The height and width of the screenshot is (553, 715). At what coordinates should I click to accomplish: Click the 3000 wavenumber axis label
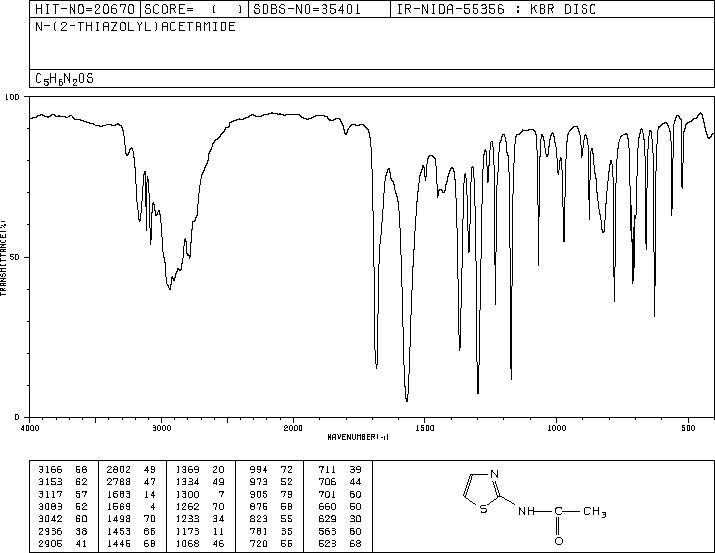161,428
